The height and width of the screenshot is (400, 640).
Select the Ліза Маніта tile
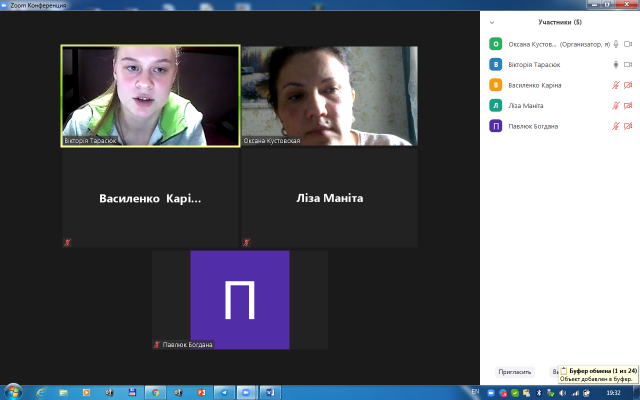click(x=329, y=198)
